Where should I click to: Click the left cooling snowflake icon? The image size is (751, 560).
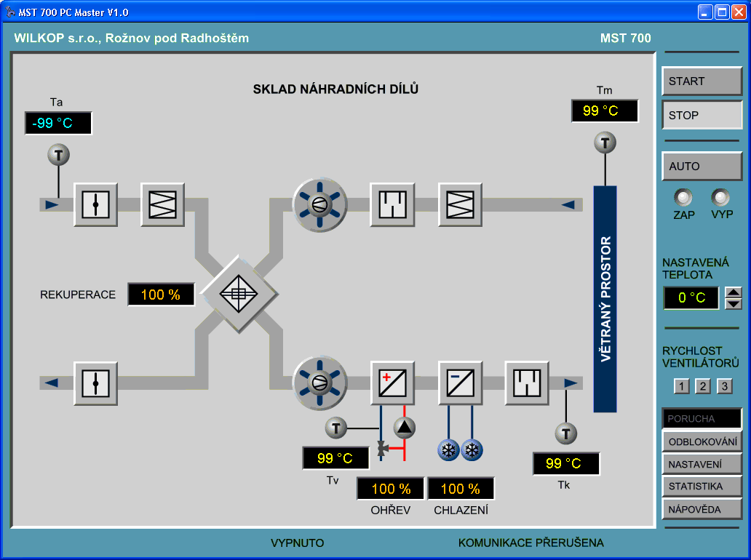click(448, 451)
